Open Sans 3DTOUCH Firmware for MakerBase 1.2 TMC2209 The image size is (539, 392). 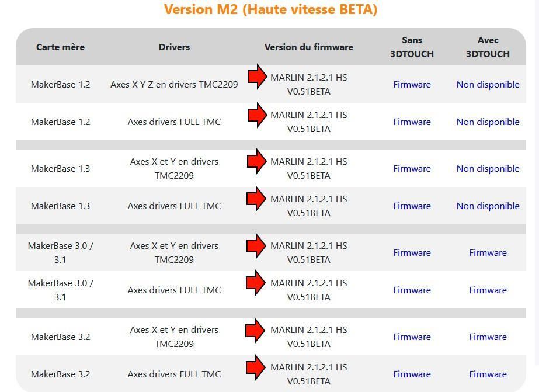[412, 84]
